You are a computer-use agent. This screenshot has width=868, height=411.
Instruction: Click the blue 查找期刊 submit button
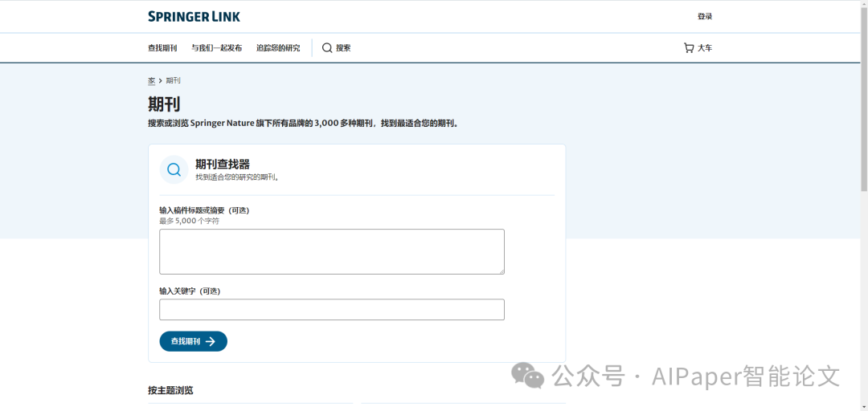click(x=193, y=341)
